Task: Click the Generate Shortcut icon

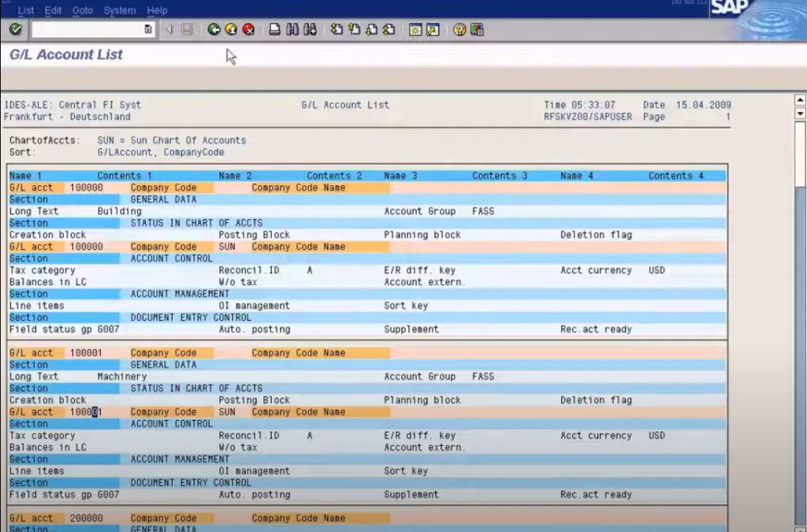Action: pos(433,30)
